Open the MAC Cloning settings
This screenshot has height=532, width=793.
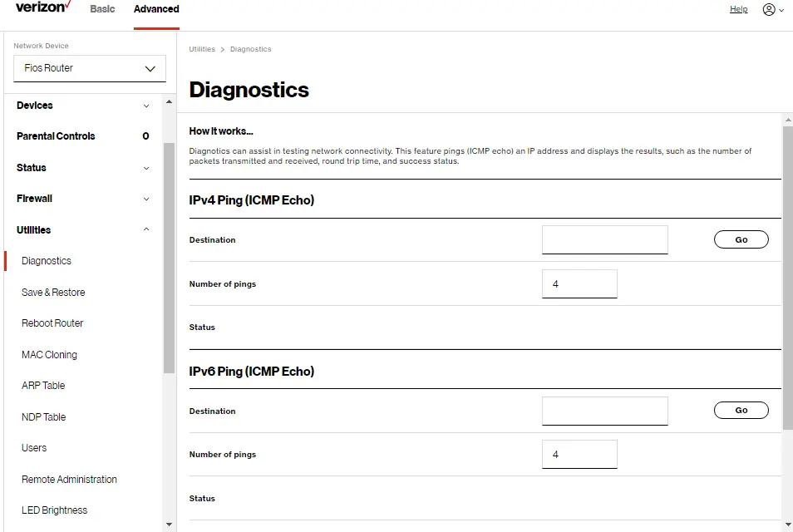[48, 354]
